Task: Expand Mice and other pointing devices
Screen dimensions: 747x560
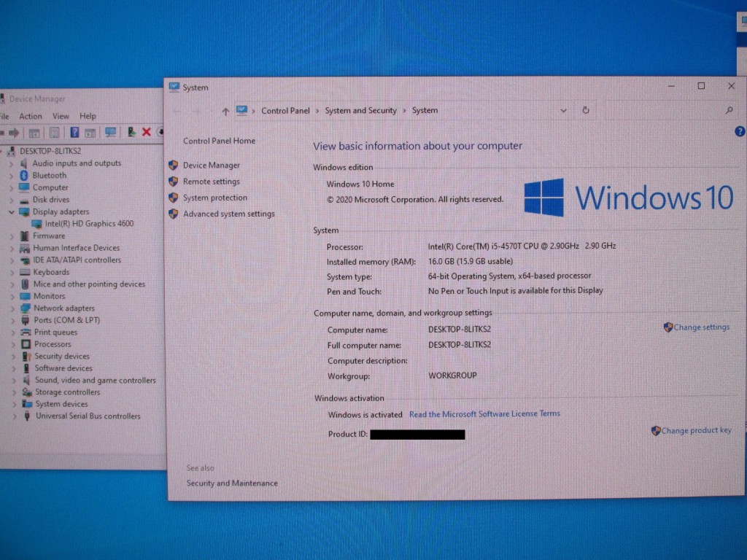Action: tap(12, 284)
